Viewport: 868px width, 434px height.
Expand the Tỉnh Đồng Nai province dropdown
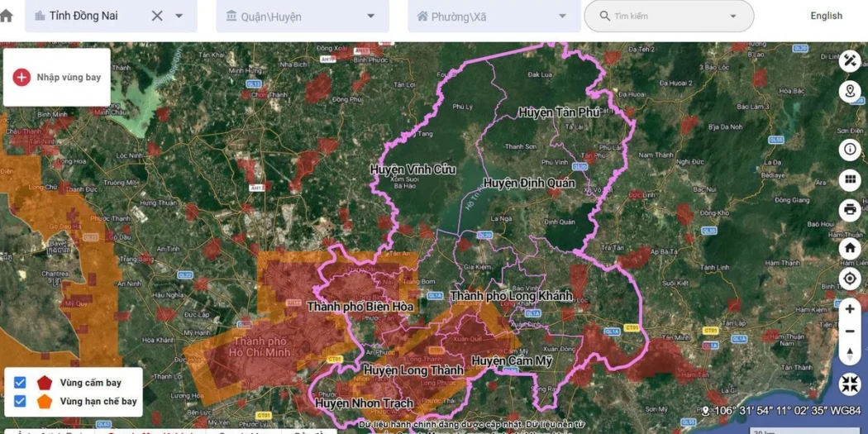tap(179, 16)
